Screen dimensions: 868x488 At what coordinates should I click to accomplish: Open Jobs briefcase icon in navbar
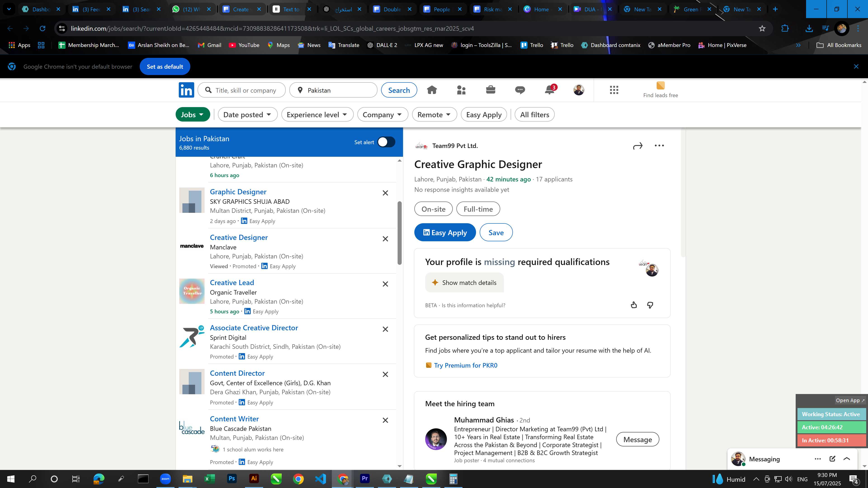pos(491,90)
